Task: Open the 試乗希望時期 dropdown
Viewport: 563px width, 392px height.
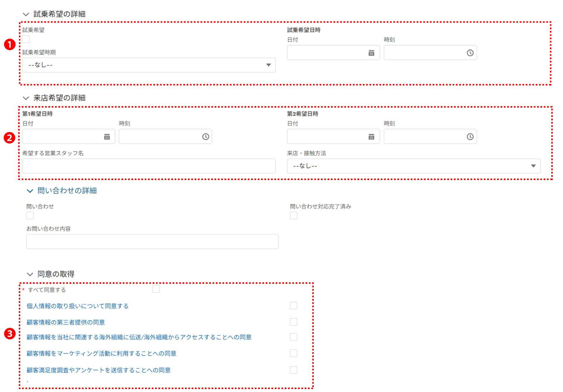Action: (x=149, y=65)
